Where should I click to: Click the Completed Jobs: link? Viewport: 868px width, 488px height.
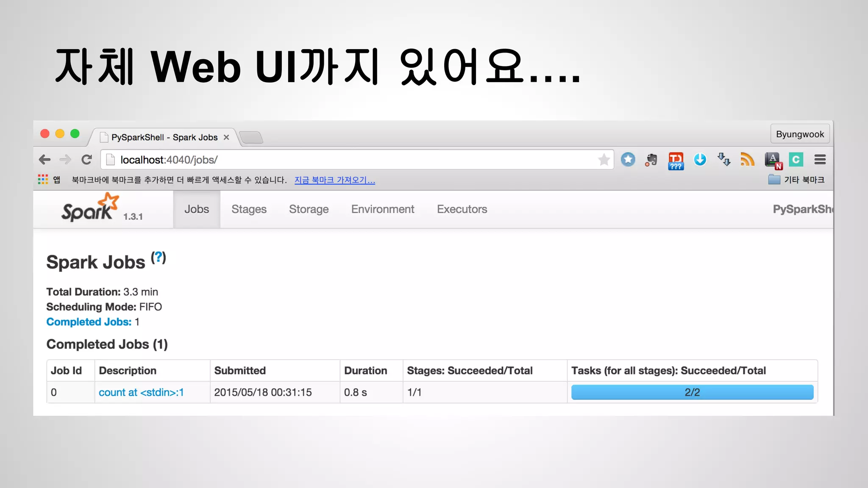[x=89, y=322]
